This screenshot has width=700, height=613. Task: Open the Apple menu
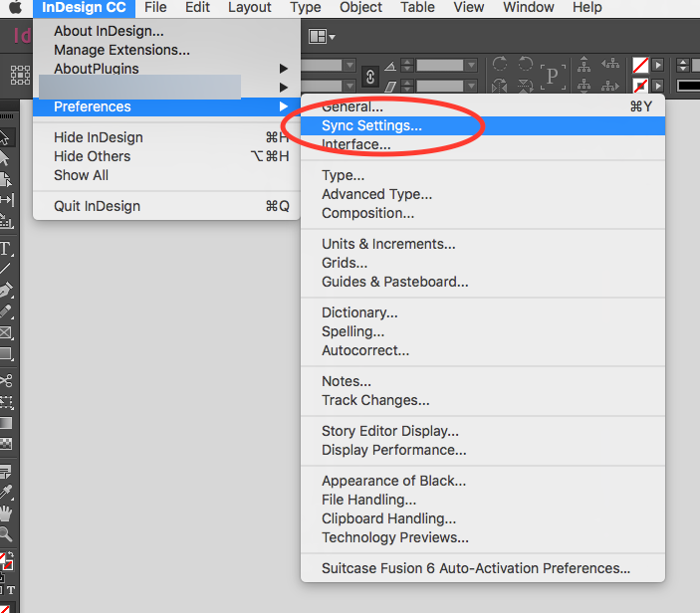(x=16, y=8)
